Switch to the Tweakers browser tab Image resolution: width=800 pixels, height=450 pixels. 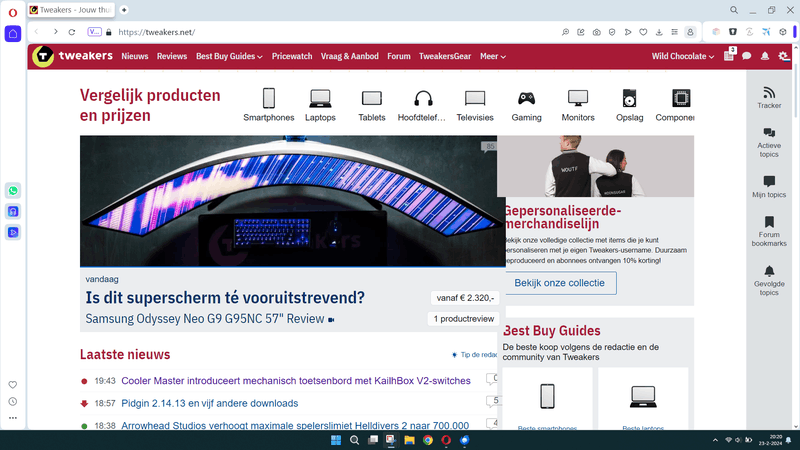(71, 10)
